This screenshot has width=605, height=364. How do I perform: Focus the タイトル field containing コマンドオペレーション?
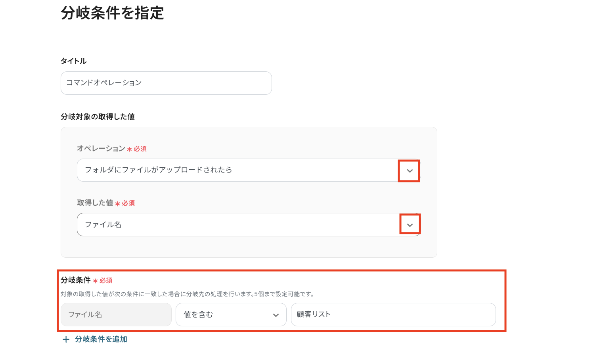[166, 83]
